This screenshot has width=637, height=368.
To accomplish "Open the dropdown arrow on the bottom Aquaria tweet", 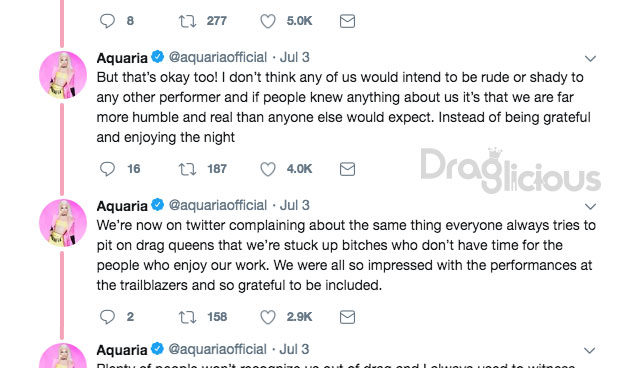I will (x=589, y=350).
